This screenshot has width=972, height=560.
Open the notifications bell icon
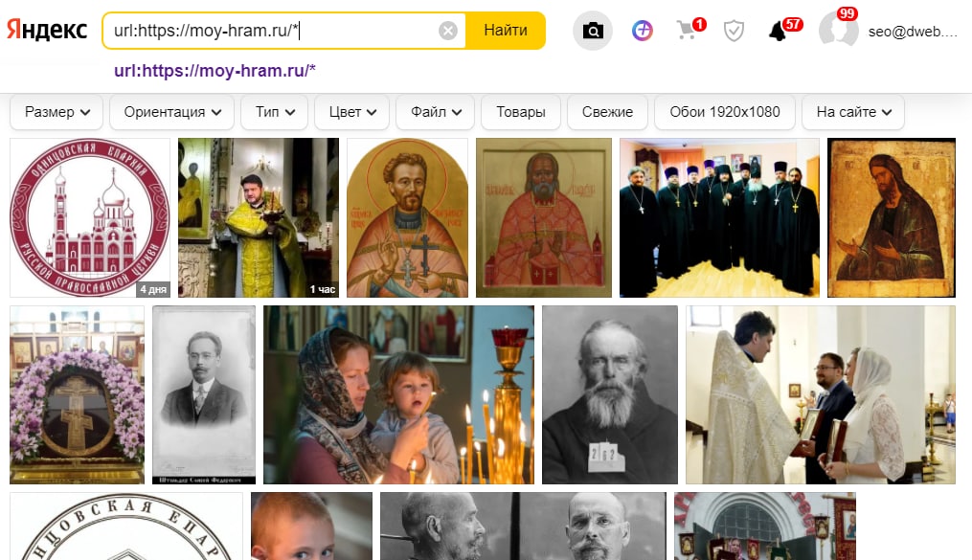point(778,31)
